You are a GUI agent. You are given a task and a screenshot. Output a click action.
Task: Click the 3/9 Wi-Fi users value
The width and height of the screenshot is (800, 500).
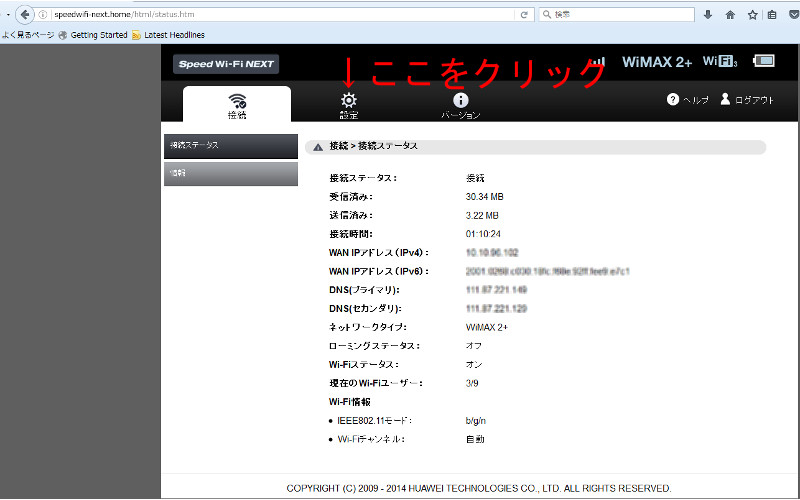(472, 383)
